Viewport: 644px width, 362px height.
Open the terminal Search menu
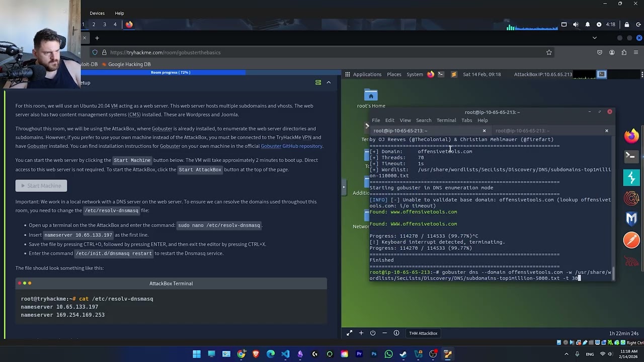424,120
